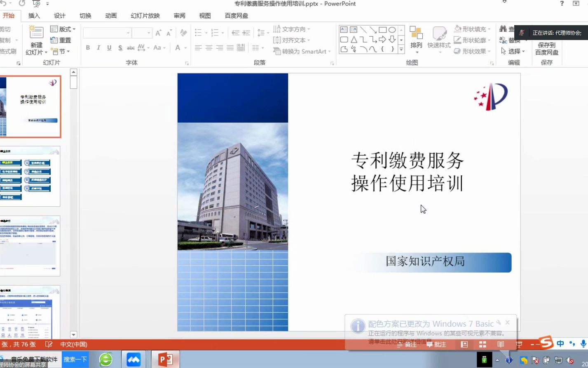
Task: Click Convert to SmartArt button
Action: [x=302, y=52]
